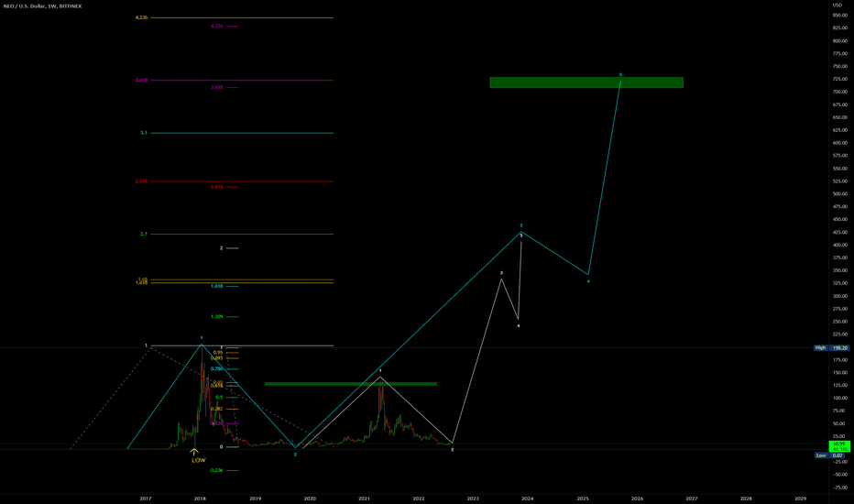Click the 2025 label on time axis

(x=583, y=499)
